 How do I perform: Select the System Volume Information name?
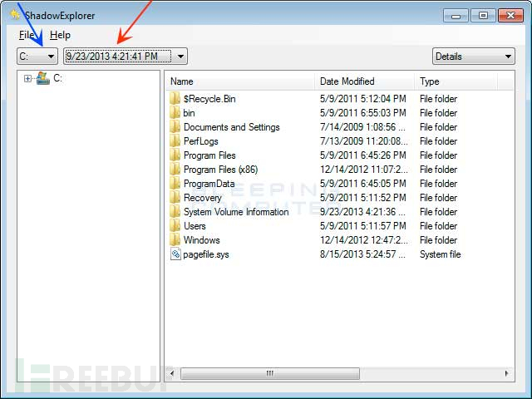pos(236,212)
